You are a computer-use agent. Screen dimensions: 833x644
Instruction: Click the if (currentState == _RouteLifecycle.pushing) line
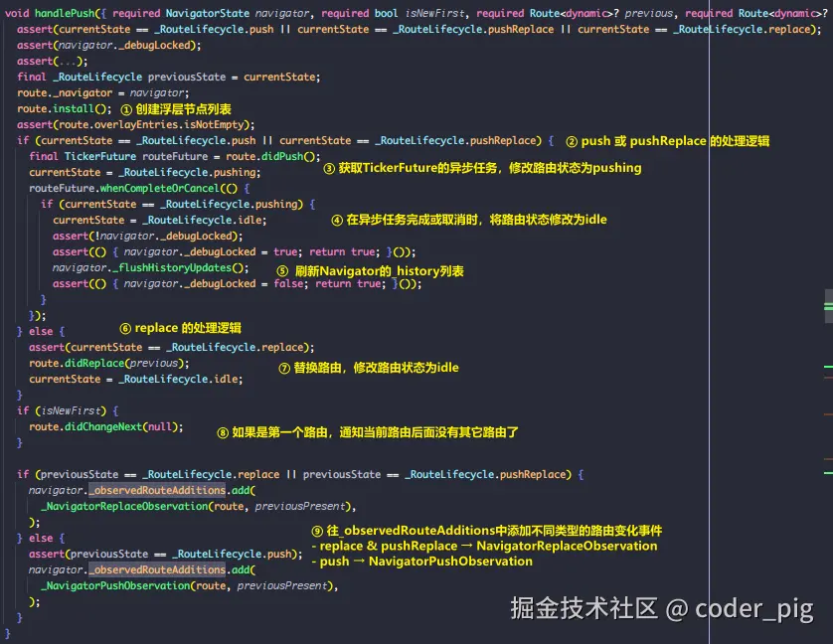tap(178, 204)
